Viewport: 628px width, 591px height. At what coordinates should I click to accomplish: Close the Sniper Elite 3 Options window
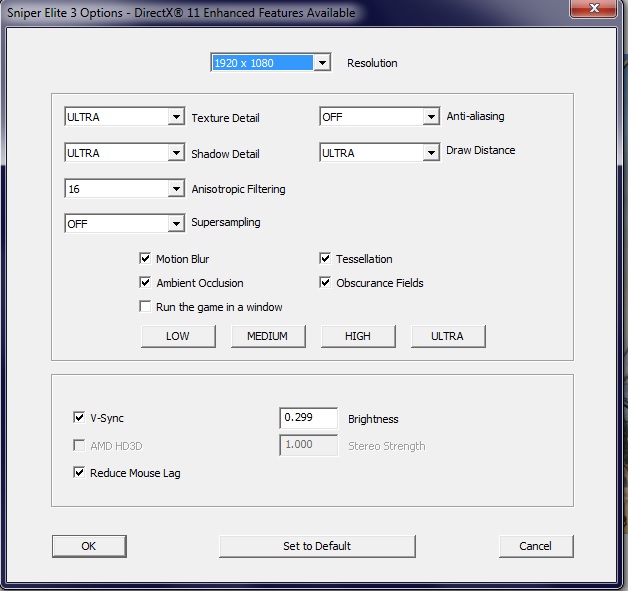click(x=594, y=8)
